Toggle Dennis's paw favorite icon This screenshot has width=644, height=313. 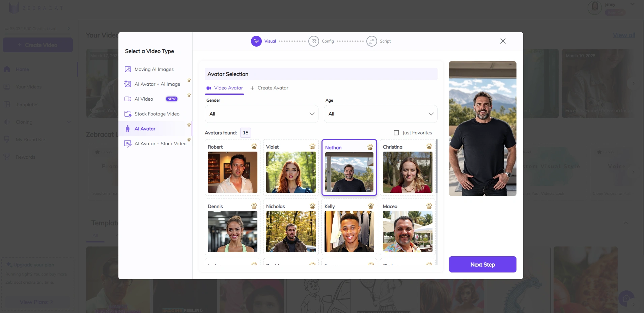pyautogui.click(x=254, y=206)
